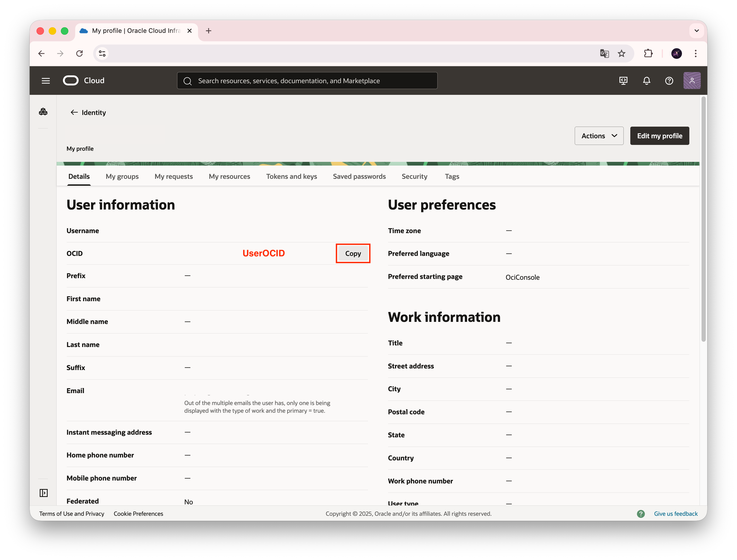Open the Chrome three-dot menu
The width and height of the screenshot is (737, 560).
pos(695,53)
